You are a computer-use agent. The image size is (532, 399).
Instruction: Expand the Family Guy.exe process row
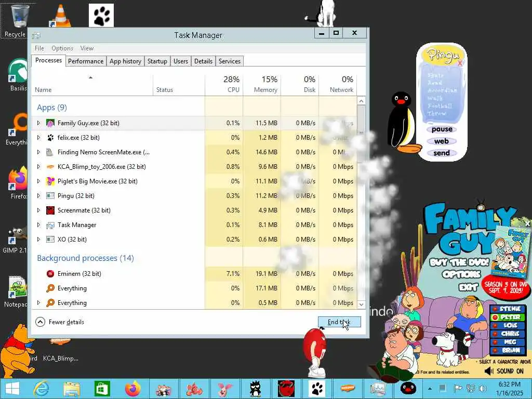[x=38, y=123]
